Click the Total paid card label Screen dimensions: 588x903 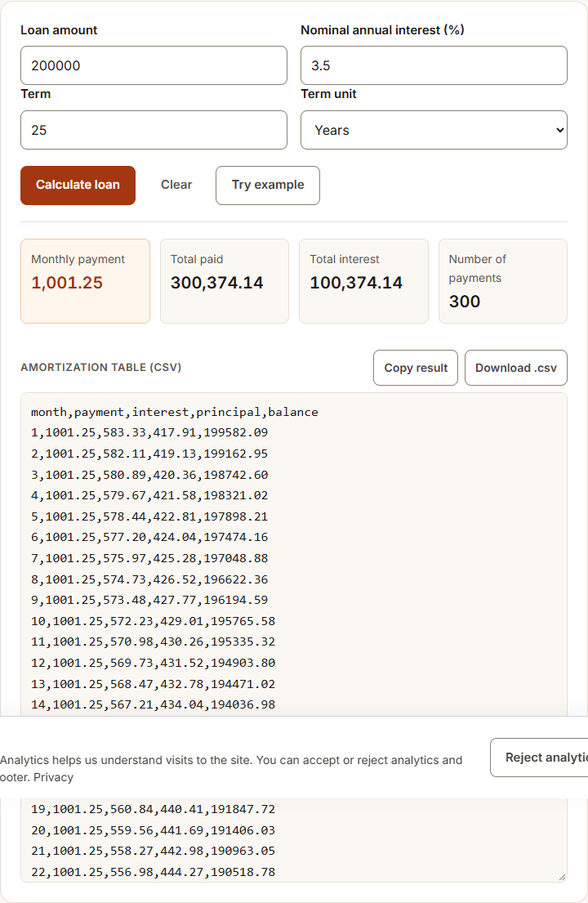point(197,259)
